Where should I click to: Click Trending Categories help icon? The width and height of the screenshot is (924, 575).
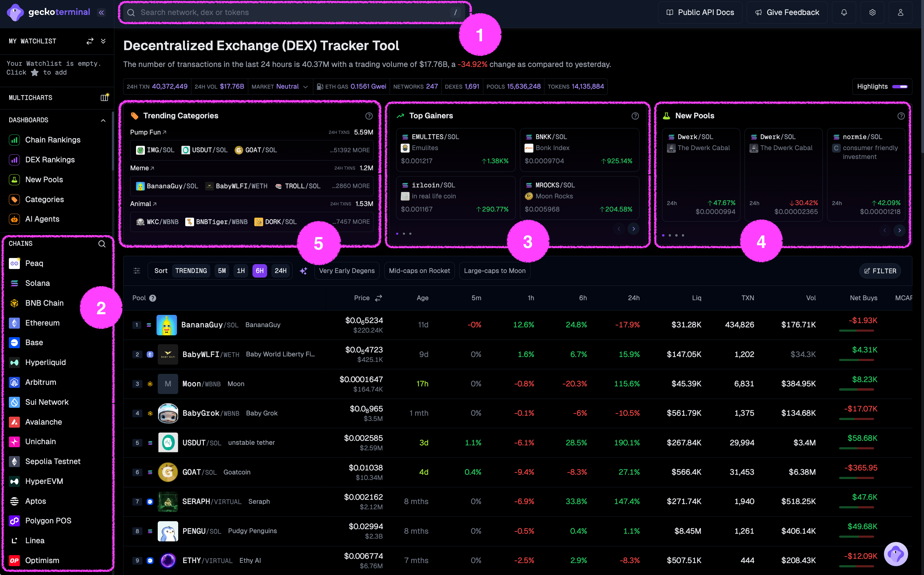369,116
